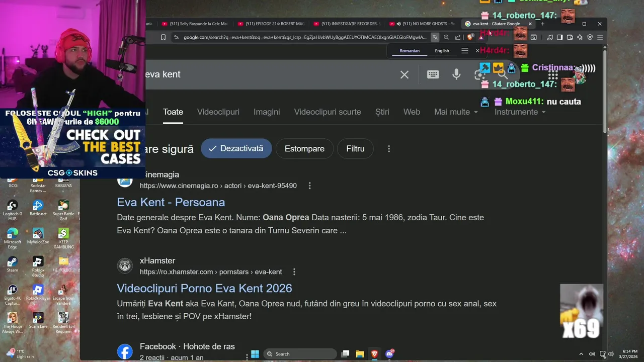Open Discord from the taskbar

point(389,354)
